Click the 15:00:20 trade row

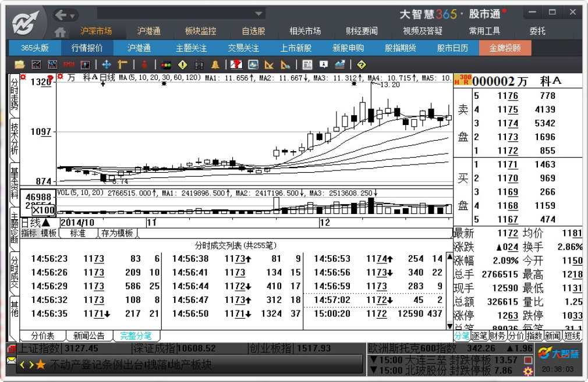point(378,313)
